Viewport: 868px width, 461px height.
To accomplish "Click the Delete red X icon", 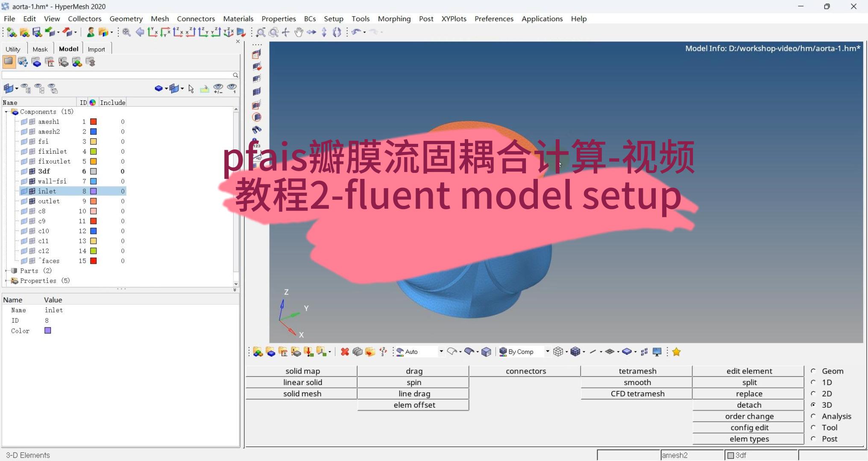I will point(345,352).
